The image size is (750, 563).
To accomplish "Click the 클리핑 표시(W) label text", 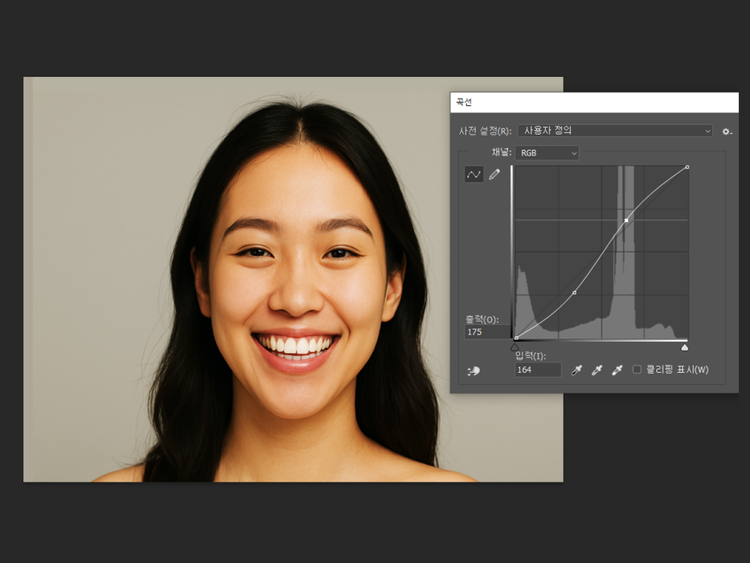I will 677,369.
